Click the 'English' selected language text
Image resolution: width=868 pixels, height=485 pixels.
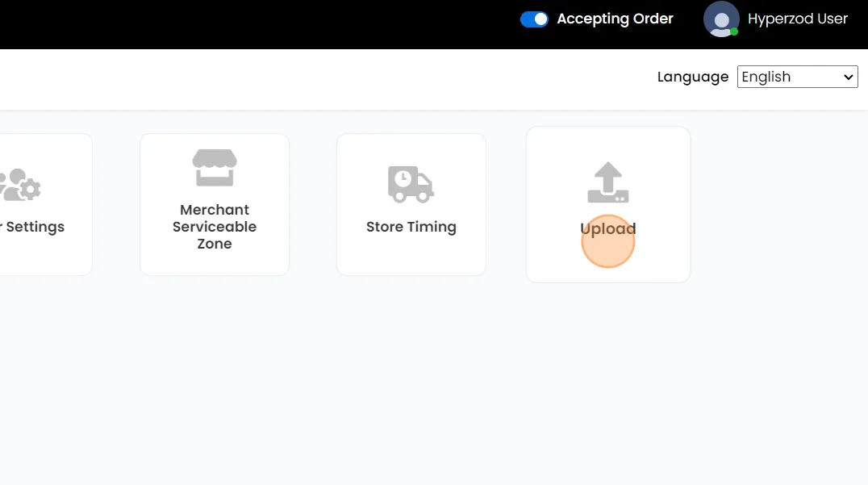pyautogui.click(x=766, y=77)
